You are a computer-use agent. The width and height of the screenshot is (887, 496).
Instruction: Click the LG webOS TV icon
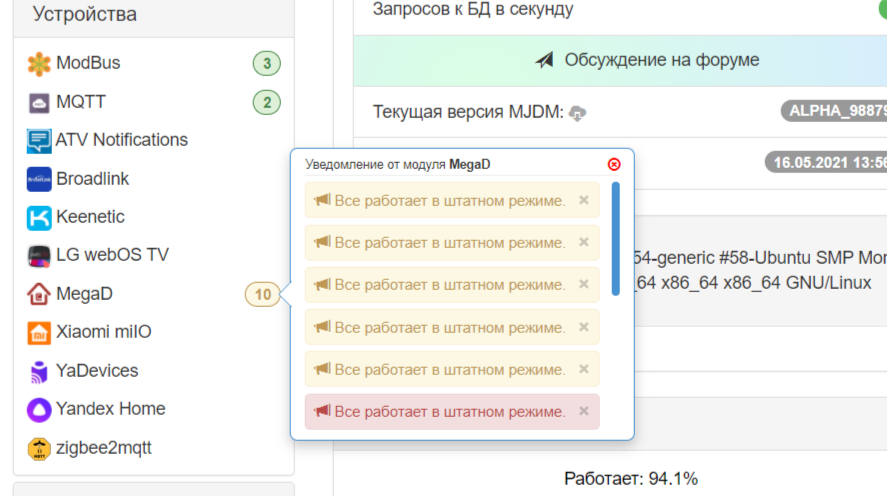[x=39, y=256]
